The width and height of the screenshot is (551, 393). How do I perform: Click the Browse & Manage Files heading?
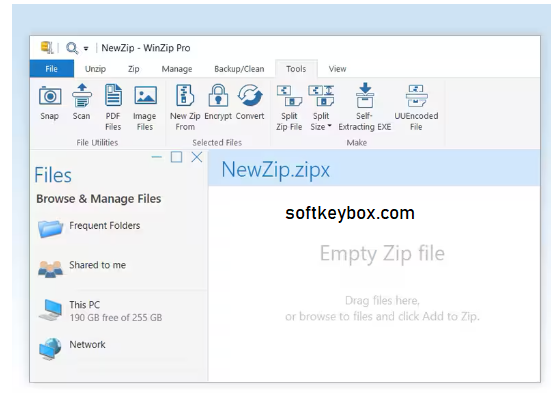click(x=99, y=199)
